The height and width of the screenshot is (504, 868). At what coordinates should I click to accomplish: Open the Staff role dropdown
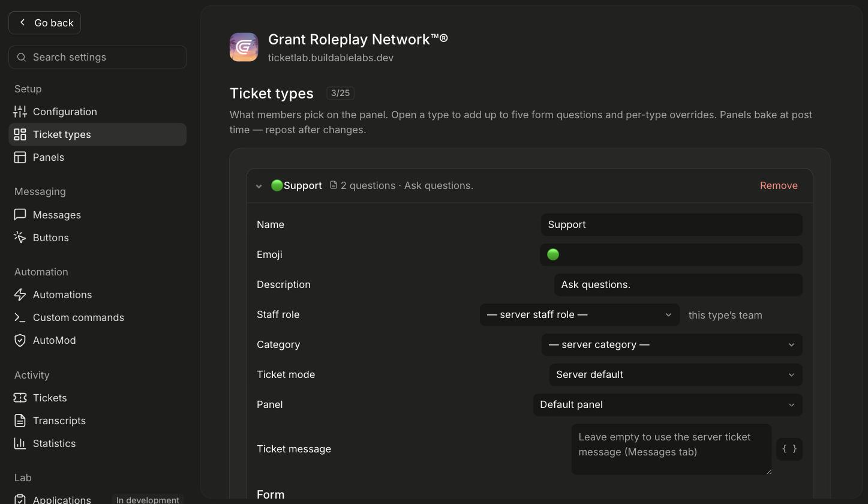pos(579,314)
